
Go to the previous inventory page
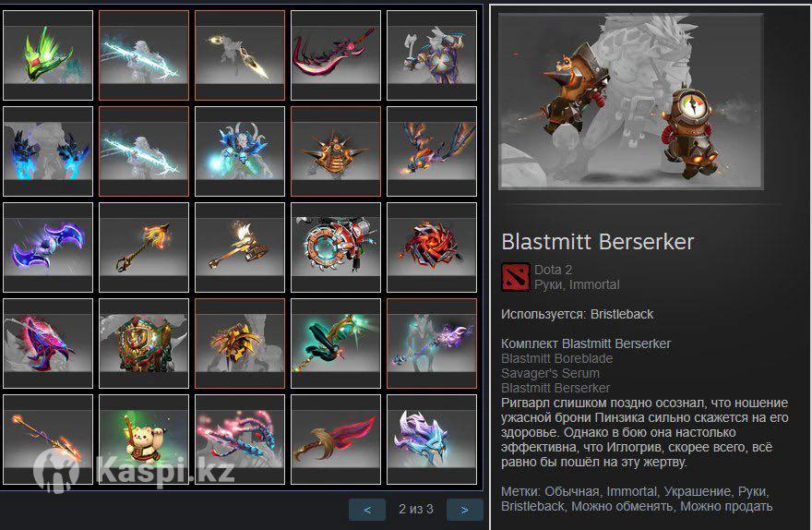click(367, 510)
